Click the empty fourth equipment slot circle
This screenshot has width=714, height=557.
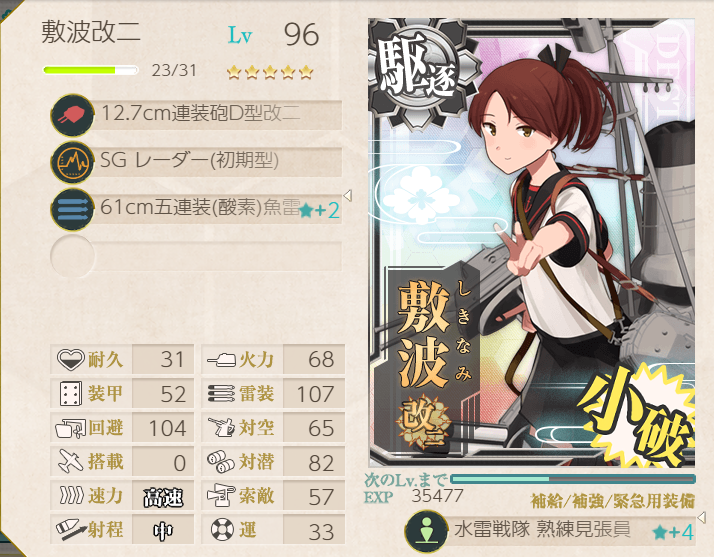click(x=72, y=256)
